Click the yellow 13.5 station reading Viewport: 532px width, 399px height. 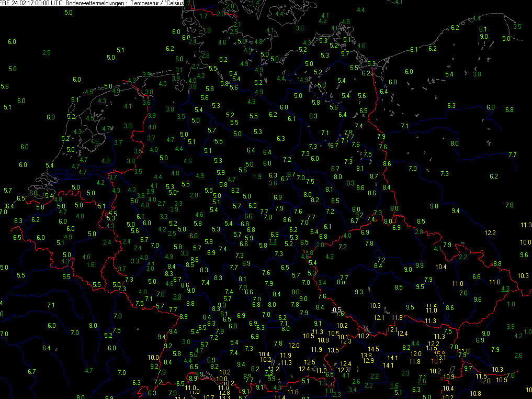333,350
